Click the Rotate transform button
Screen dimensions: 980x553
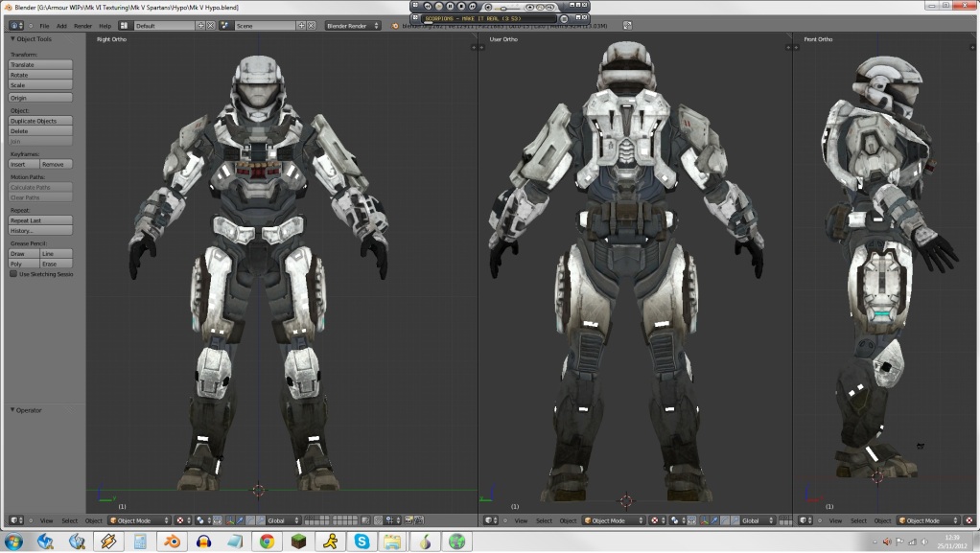click(x=40, y=75)
